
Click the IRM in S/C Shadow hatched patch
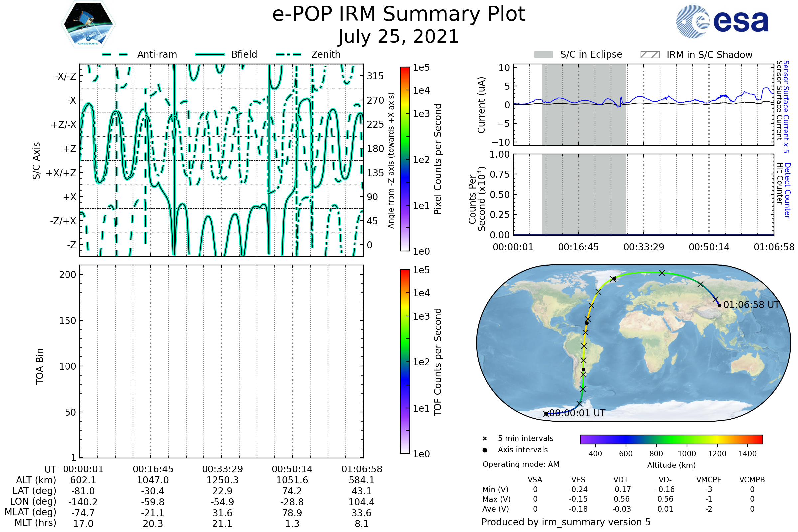[x=650, y=55]
